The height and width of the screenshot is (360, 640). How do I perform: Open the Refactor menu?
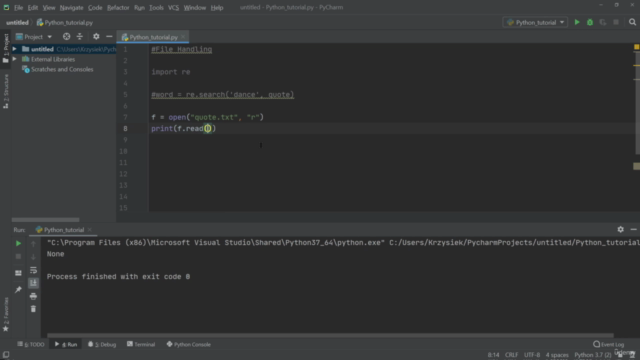point(118,7)
